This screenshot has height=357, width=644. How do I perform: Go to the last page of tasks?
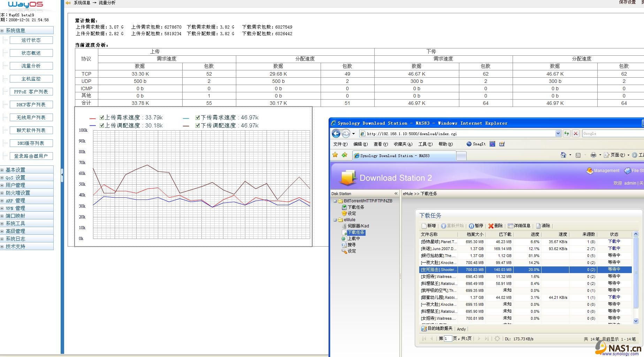[486, 339]
